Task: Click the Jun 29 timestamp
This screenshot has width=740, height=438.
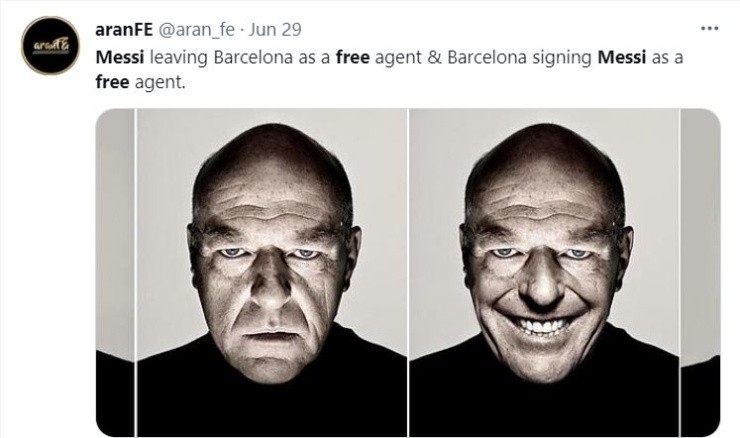Action: click(279, 29)
